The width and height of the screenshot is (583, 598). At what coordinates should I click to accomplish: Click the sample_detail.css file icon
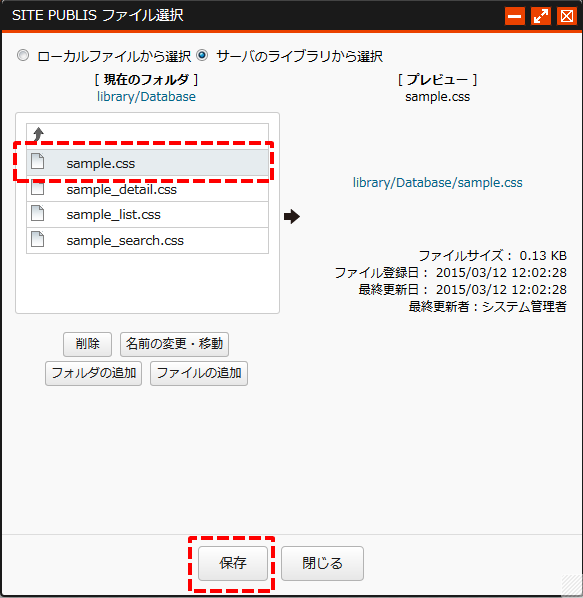37,188
